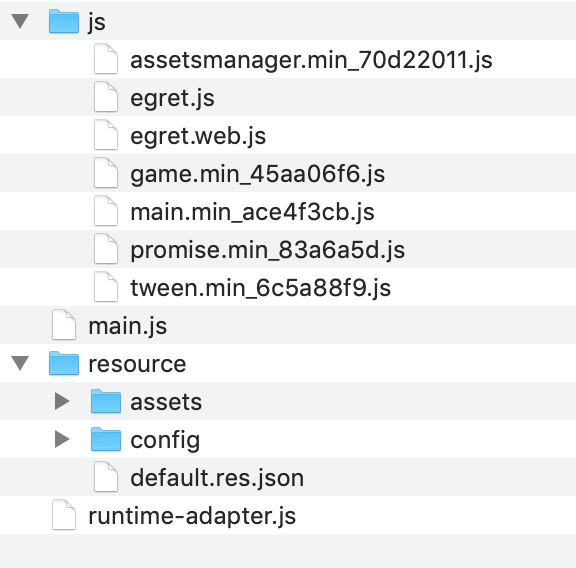Collapse the js folder disclosure triangle
Image resolution: width=576 pixels, height=568 pixels.
(20, 21)
